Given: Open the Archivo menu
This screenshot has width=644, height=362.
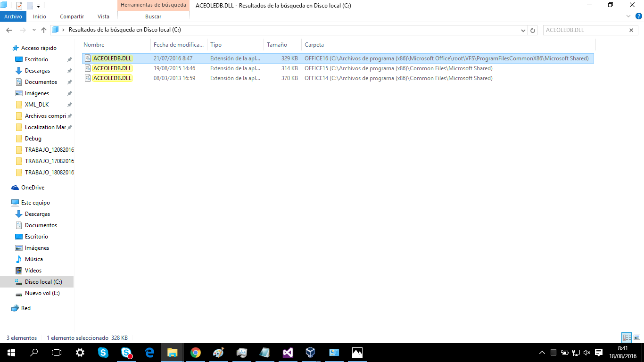Looking at the screenshot, I should click(x=13, y=16).
